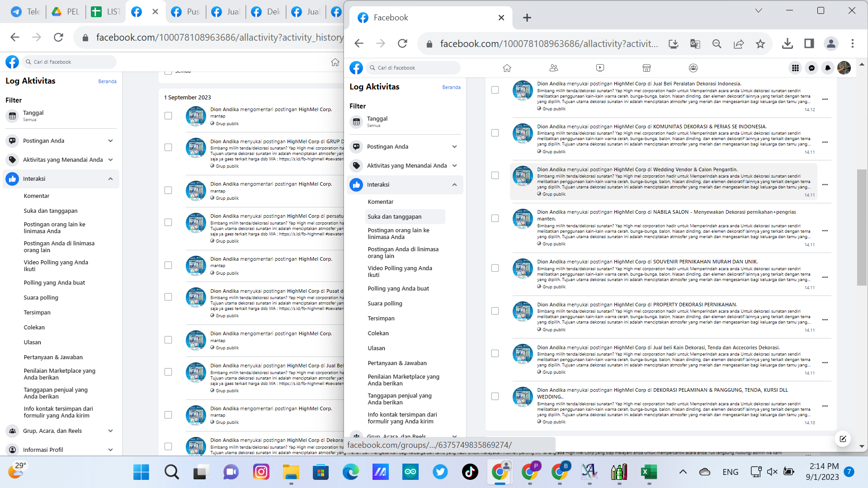Open Chrome downloads icon
868x488 pixels.
788,44
